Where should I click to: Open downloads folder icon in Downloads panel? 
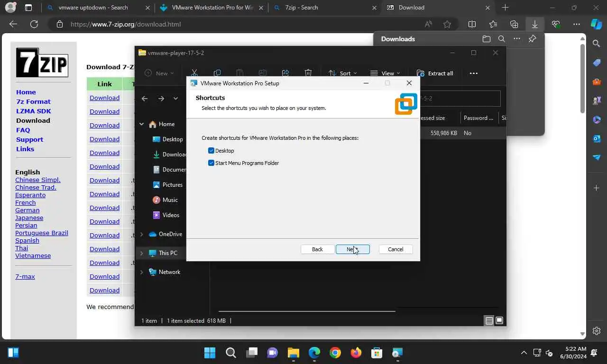point(486,39)
